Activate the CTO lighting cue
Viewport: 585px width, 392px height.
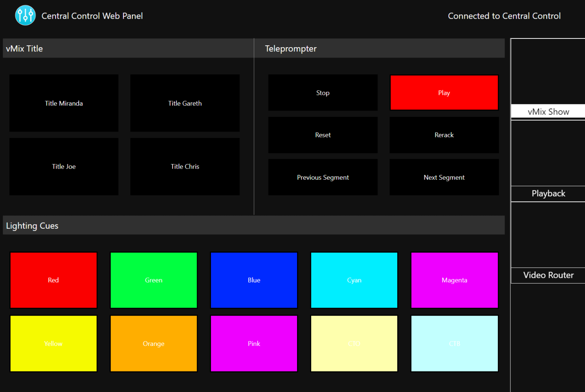(x=354, y=343)
